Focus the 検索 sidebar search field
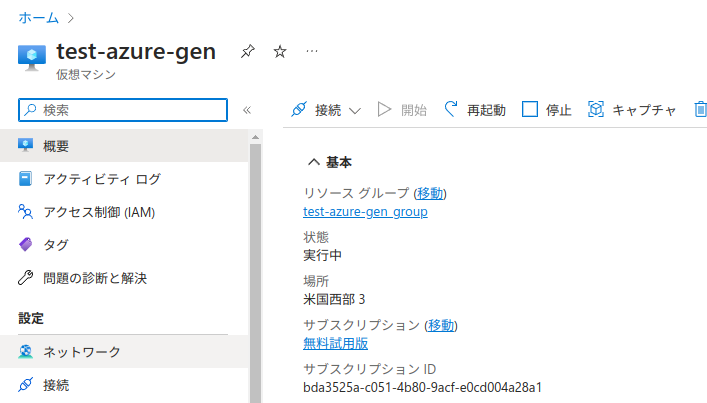Viewport: 707px width, 403px height. click(x=123, y=110)
